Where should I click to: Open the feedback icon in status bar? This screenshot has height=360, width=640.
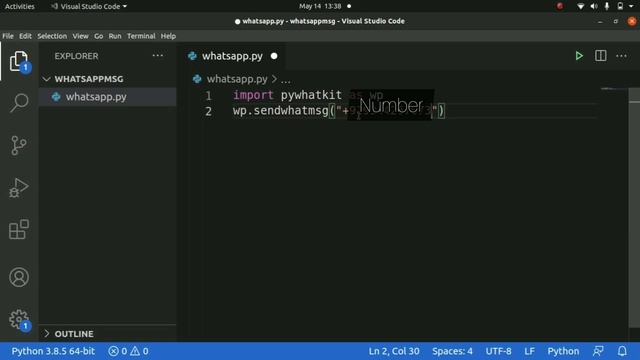coord(598,351)
